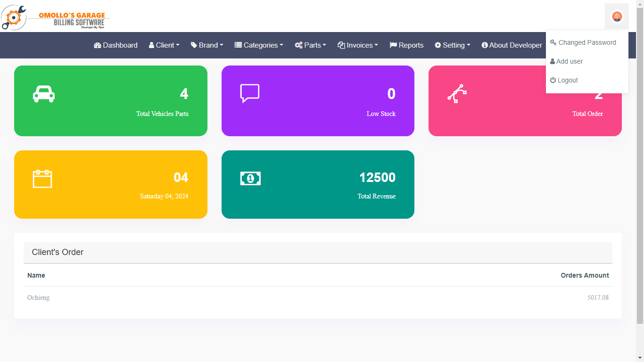
Task: Click the calendar icon on yellow card
Action: [42, 179]
